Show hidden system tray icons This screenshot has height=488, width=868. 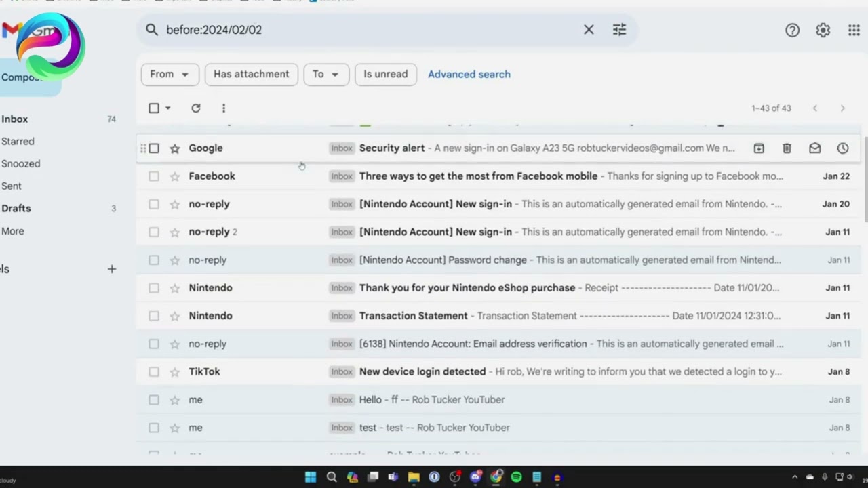click(795, 477)
